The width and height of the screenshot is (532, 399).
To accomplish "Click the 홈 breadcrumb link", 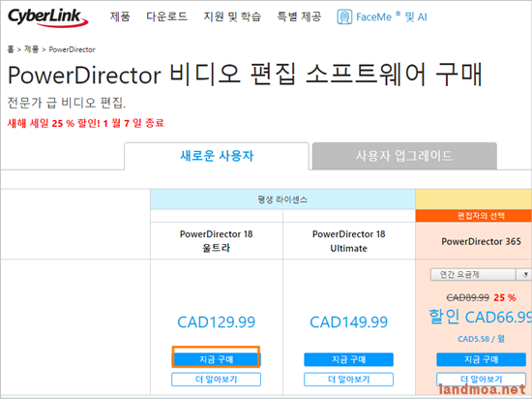I will (x=11, y=49).
